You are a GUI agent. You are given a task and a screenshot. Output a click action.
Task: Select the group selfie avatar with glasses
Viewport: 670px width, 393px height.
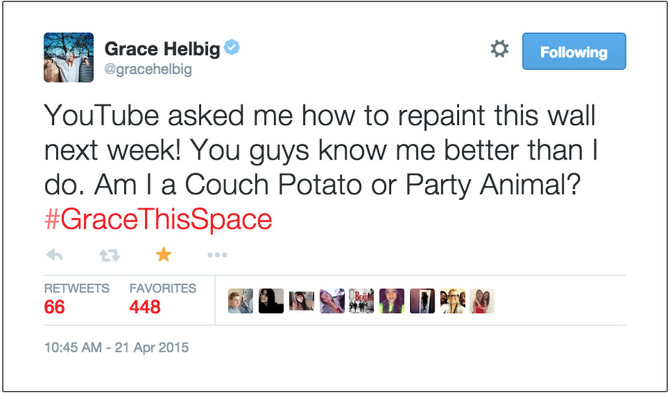tap(453, 301)
